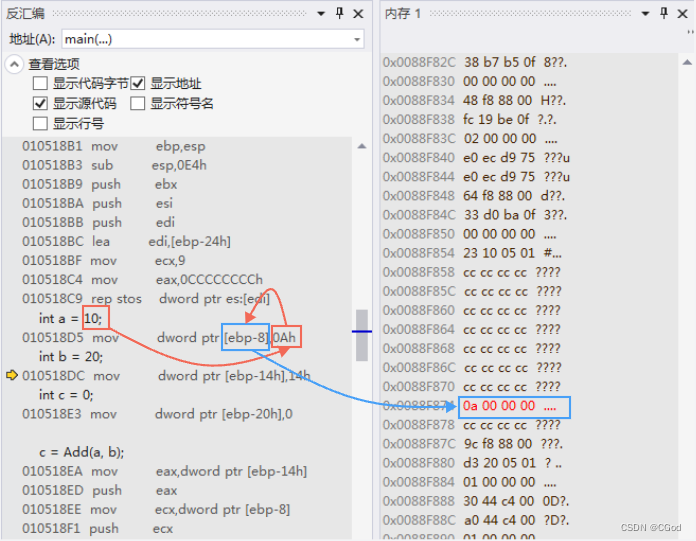Click memory row 0x0088F878
This screenshot has height=541, width=696.
472,425
